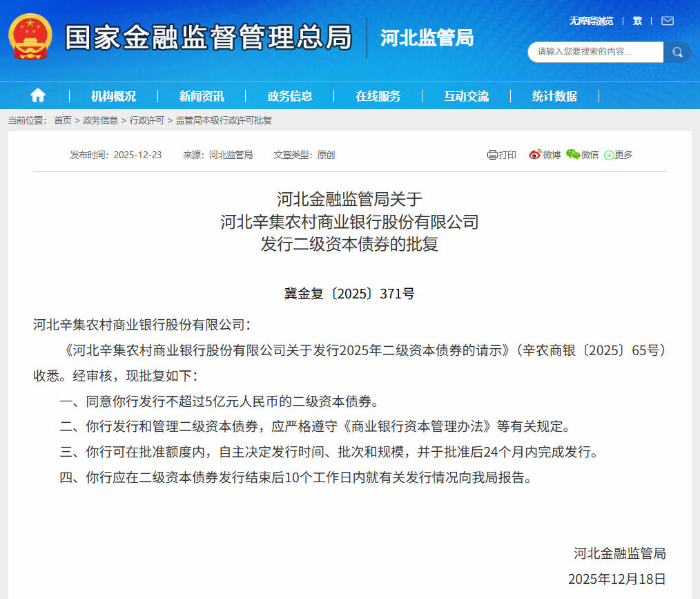This screenshot has width=700, height=599.
Task: Click item 一 about 5亿元 bonds
Action: click(220, 401)
